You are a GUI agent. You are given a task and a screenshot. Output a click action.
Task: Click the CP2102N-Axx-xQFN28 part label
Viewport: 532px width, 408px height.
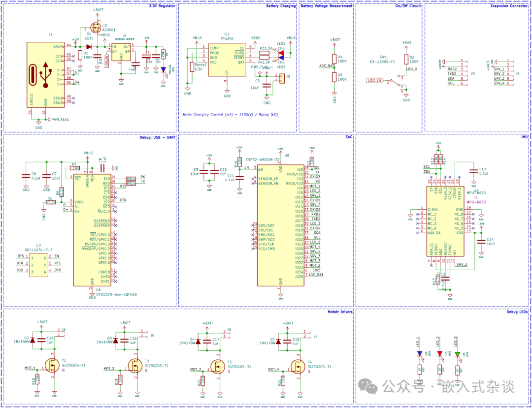[x=116, y=294]
